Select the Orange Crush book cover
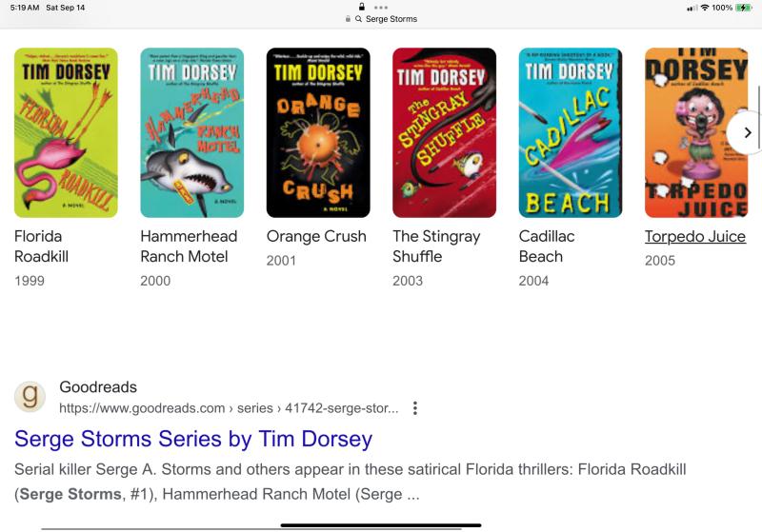Screen dimensions: 762x532 tap(318, 132)
